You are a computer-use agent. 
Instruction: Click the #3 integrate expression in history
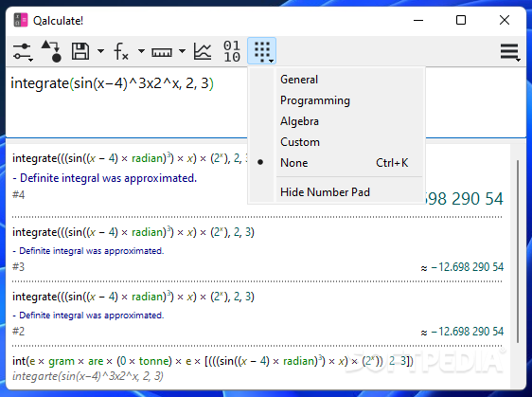coord(133,232)
